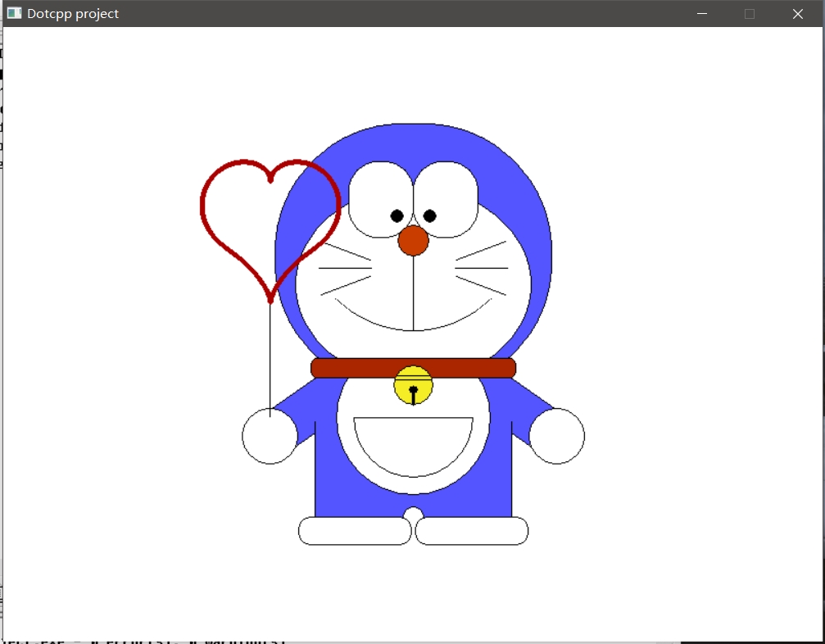Click the Dotcpp project window icon
The width and height of the screenshot is (825, 644).
(x=14, y=13)
